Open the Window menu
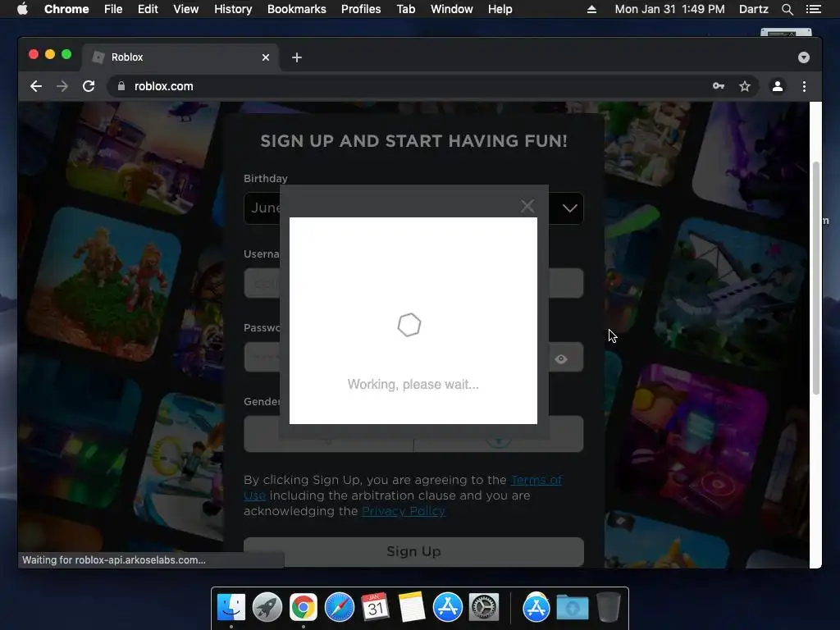Viewport: 840px width, 630px height. tap(452, 9)
